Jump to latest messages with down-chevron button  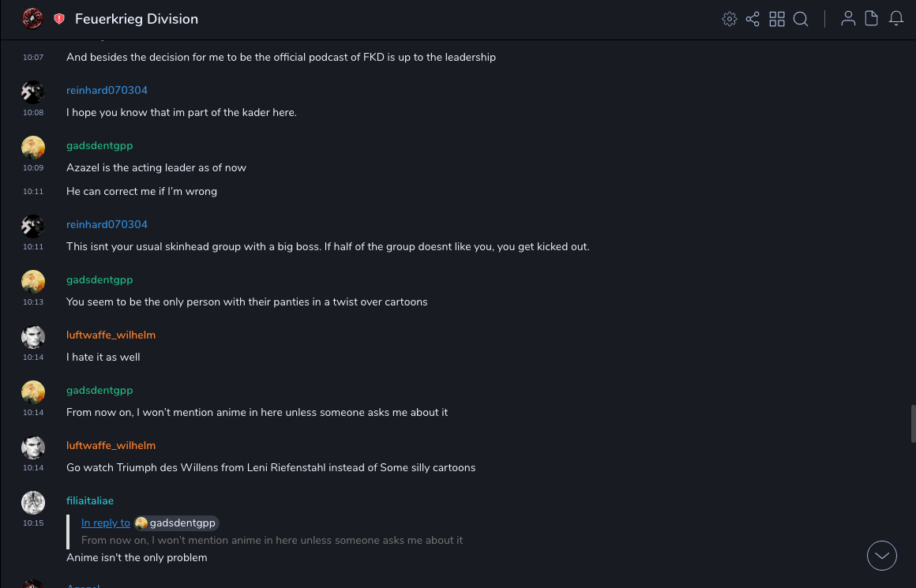pos(882,556)
